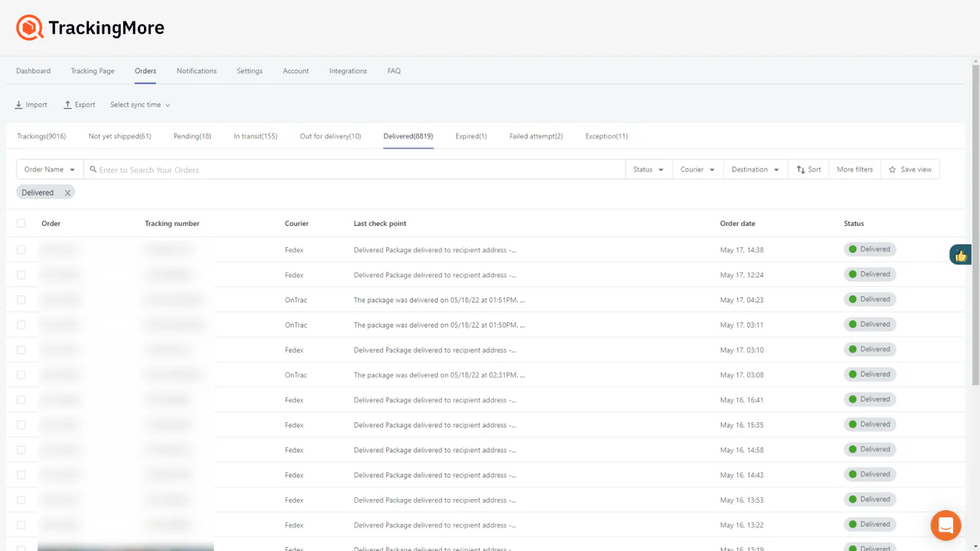Click checkpoint text delivered 05/18/22 at 02:31PM
Viewport: 980px width, 551px height.
[x=439, y=375]
